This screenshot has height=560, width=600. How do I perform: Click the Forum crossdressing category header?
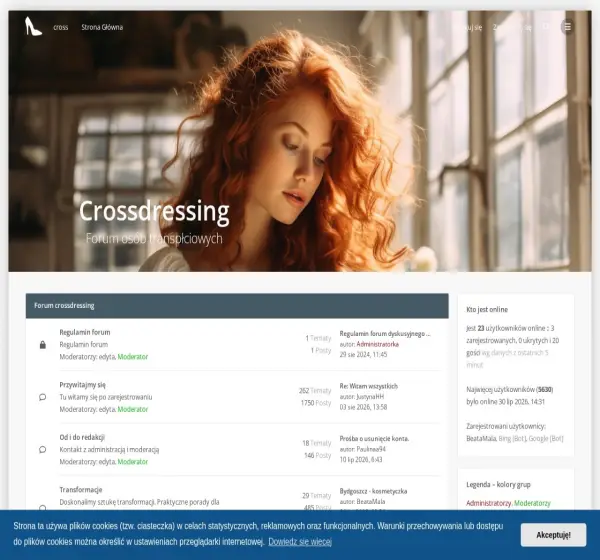(64, 305)
